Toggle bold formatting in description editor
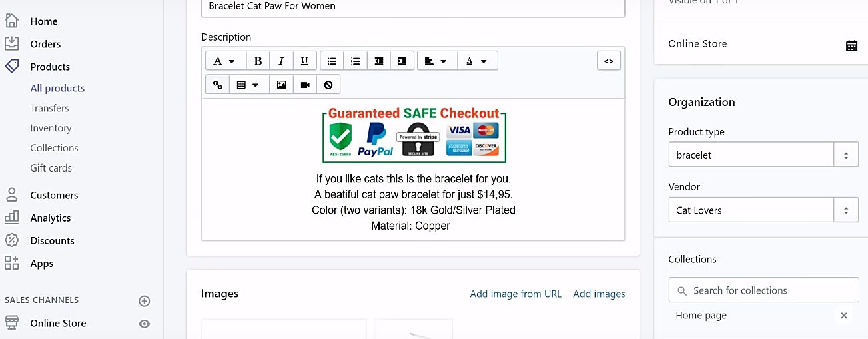The image size is (868, 339). coord(258,61)
